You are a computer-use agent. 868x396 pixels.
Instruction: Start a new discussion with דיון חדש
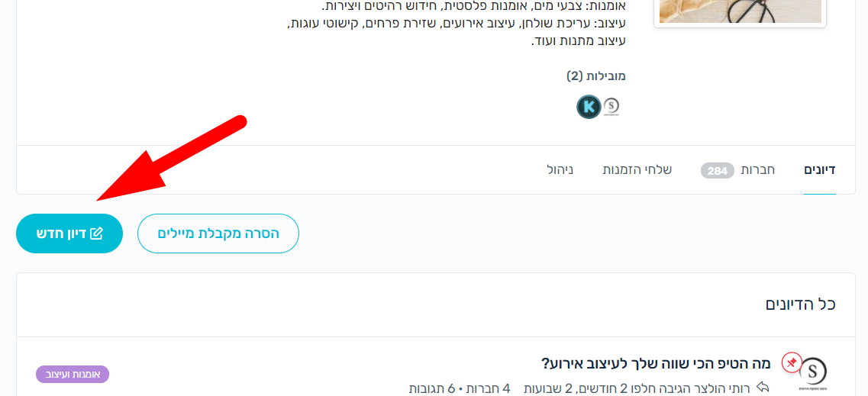69,233
